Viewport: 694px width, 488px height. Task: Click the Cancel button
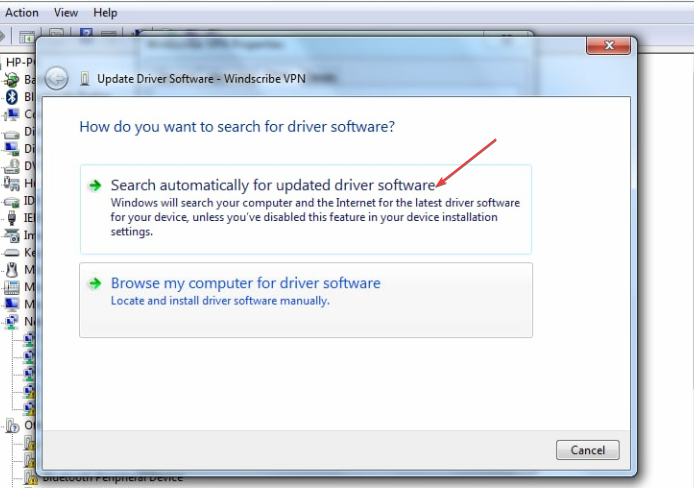pyautogui.click(x=587, y=450)
